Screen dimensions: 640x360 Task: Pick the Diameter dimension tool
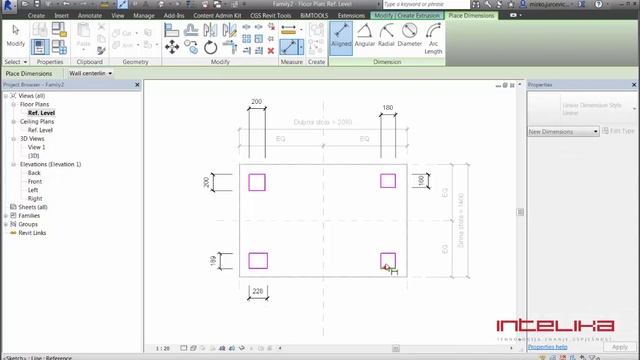click(409, 36)
